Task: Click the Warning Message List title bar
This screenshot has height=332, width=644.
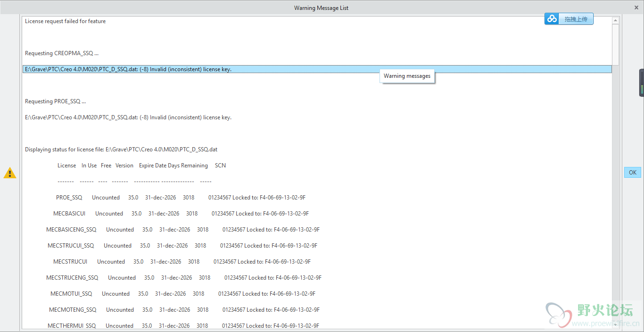Action: (322, 8)
